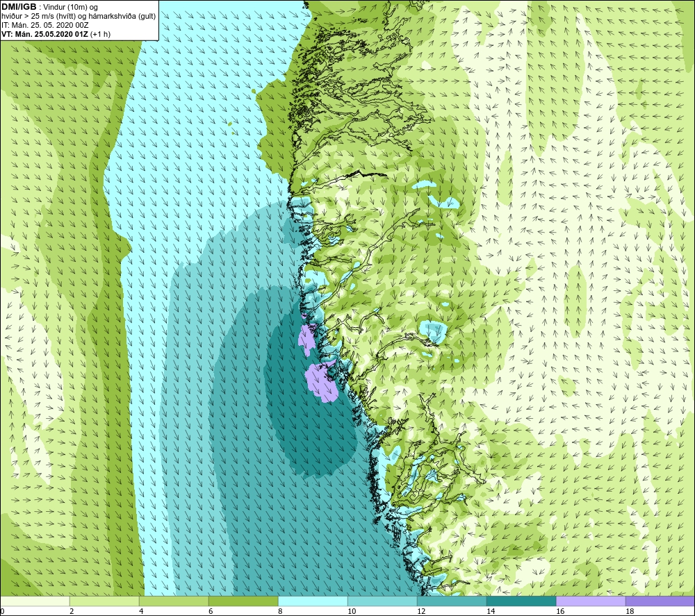This screenshot has width=695, height=616.
Task: Click the "6" scale label
Action: coord(211,611)
